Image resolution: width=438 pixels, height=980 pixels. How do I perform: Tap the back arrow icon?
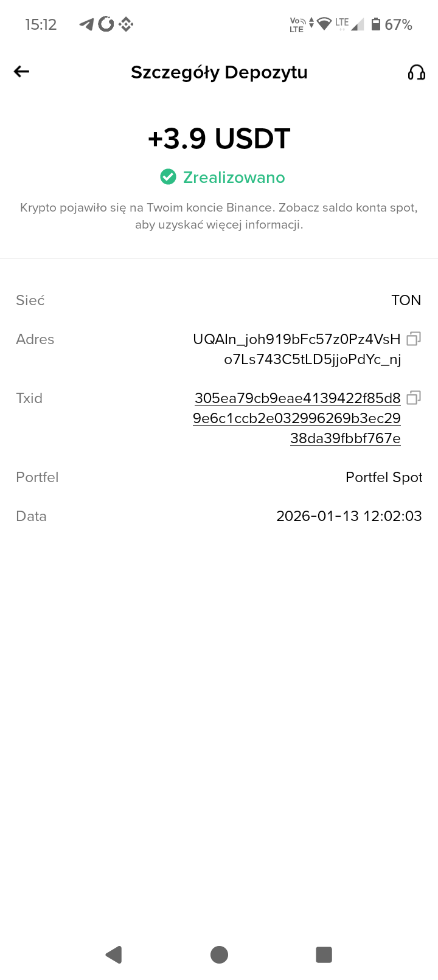tap(22, 72)
